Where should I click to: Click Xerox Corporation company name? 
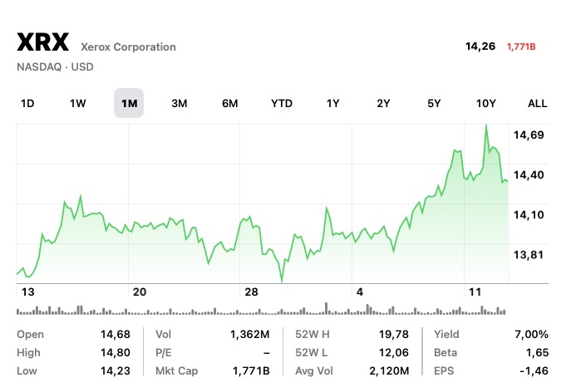128,47
